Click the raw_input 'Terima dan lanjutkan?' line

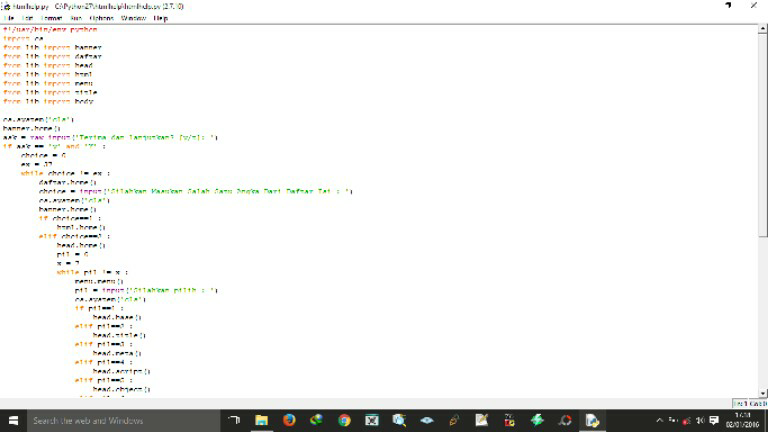point(110,137)
